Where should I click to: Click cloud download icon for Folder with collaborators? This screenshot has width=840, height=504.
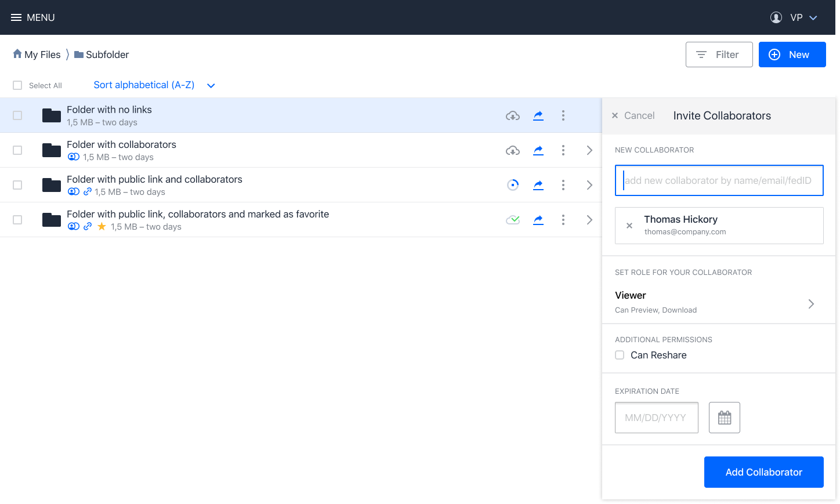[513, 150]
